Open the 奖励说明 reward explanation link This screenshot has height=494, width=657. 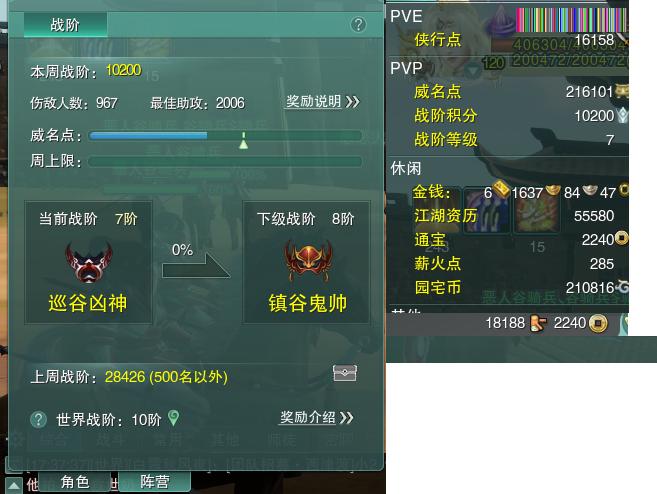coord(322,102)
